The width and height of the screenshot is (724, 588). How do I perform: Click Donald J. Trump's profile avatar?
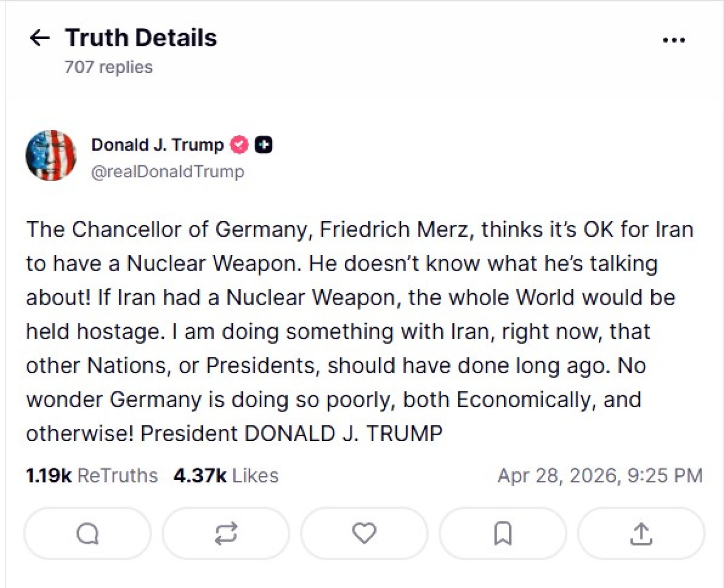[51, 156]
